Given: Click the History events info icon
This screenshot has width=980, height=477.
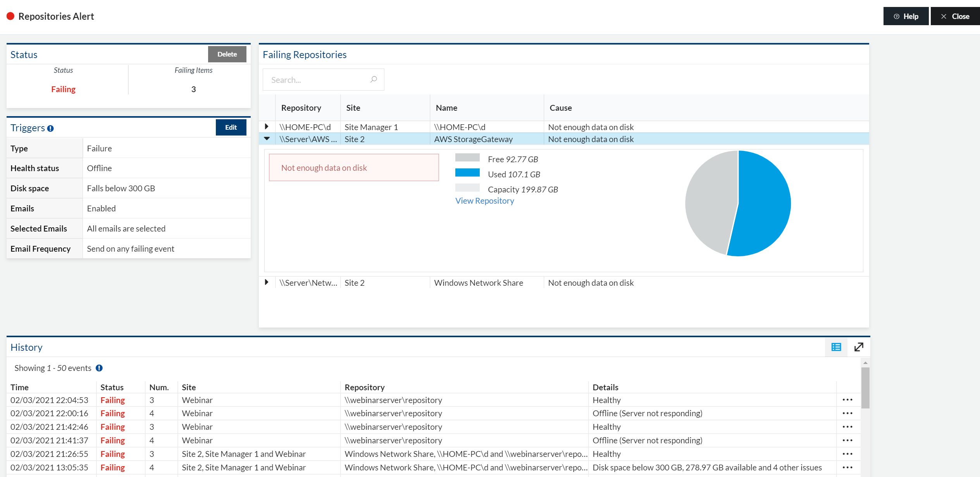Looking at the screenshot, I should pos(99,368).
